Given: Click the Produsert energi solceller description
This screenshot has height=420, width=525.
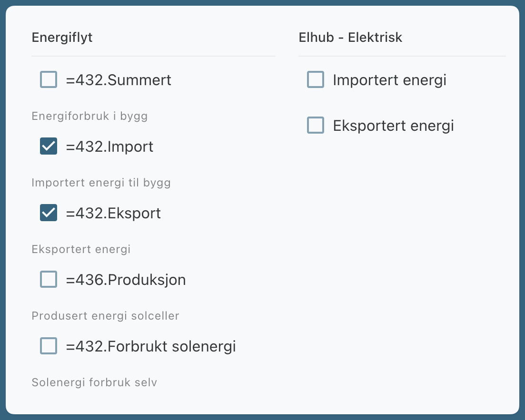Looking at the screenshot, I should click(x=105, y=316).
